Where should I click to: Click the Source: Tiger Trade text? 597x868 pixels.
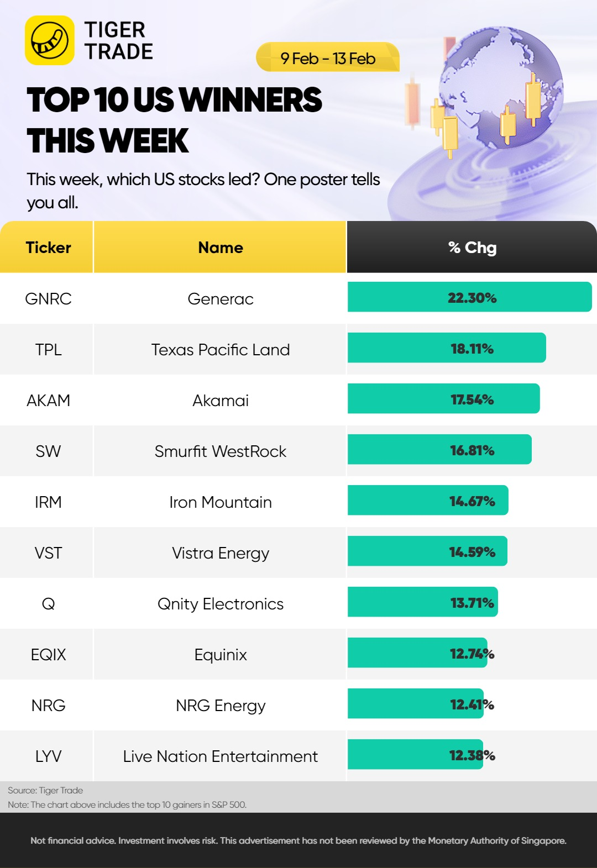click(x=45, y=790)
